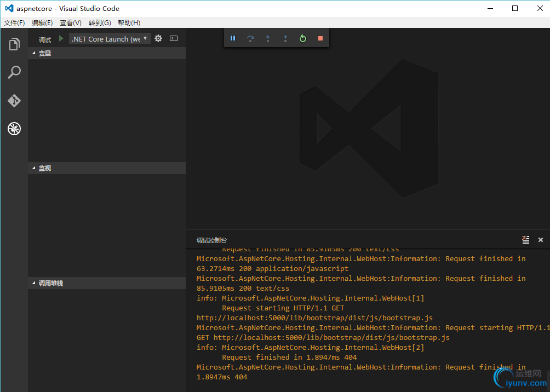This screenshot has height=392, width=550.
Task: Click the 'info: ...WebHost[2]' console line
Action: point(311,348)
